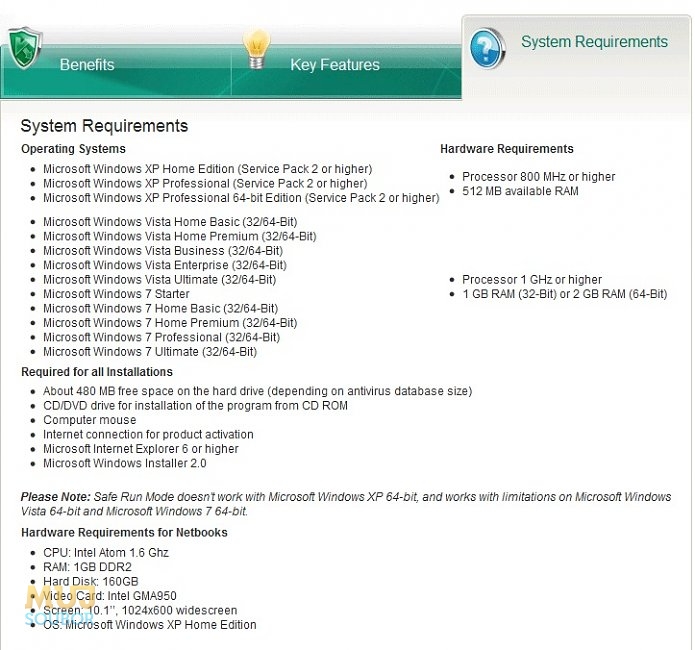Click 'Computer mouse'
695x650 pixels.
coord(90,420)
